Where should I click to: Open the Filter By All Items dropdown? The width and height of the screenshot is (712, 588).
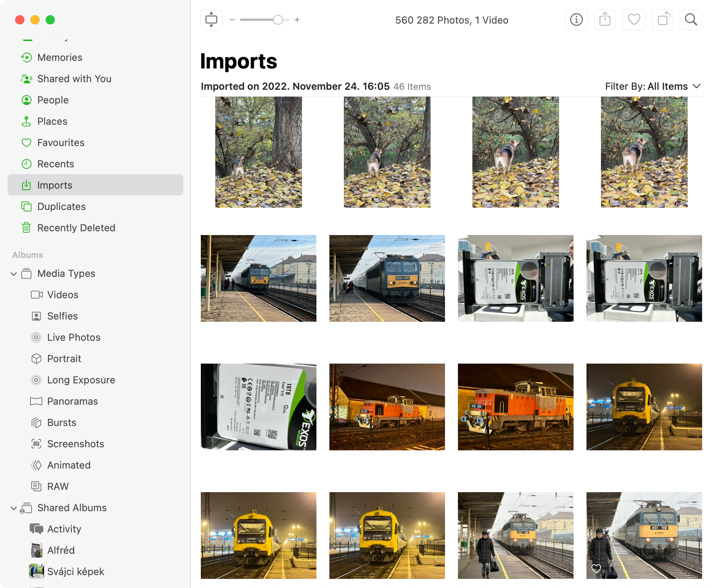point(652,86)
